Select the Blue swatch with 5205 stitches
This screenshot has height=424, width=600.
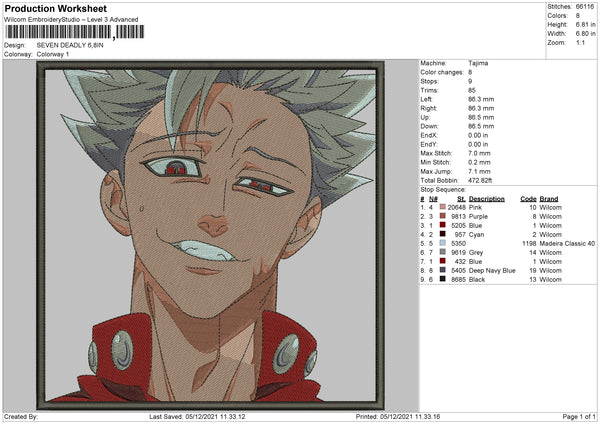click(443, 225)
